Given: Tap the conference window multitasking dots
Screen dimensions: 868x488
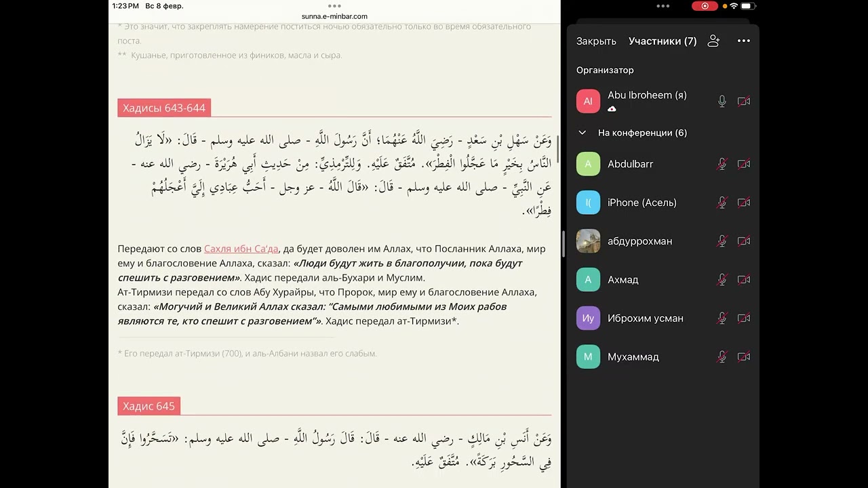Looking at the screenshot, I should coord(663,5).
